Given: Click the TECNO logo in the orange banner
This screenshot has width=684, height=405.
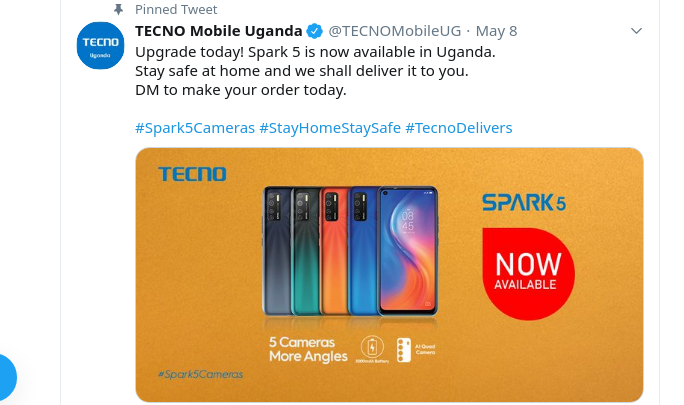Looking at the screenshot, I should [x=192, y=174].
